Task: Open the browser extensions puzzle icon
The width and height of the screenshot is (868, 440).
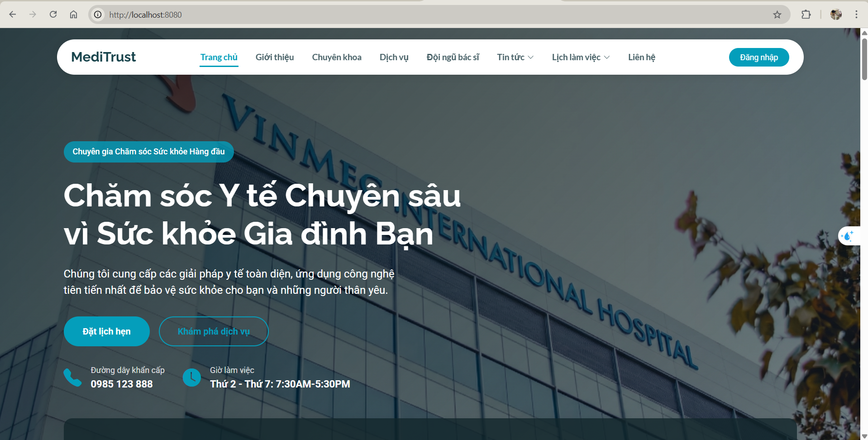Action: [x=806, y=14]
